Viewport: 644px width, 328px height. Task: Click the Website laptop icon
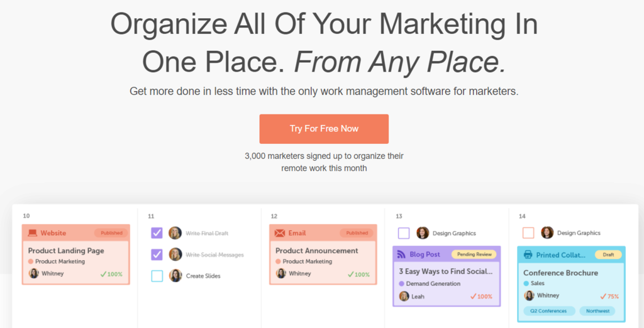point(32,233)
